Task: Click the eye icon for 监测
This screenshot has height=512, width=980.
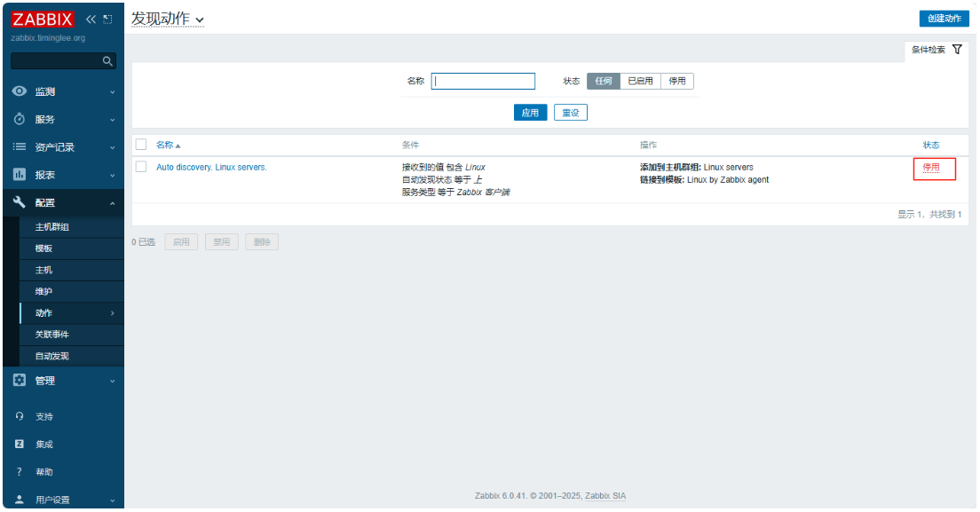Action: click(20, 91)
